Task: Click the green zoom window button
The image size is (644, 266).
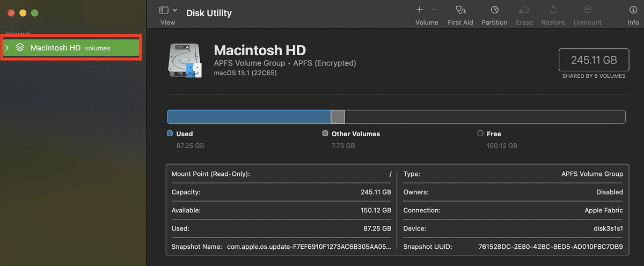Action: [x=34, y=12]
